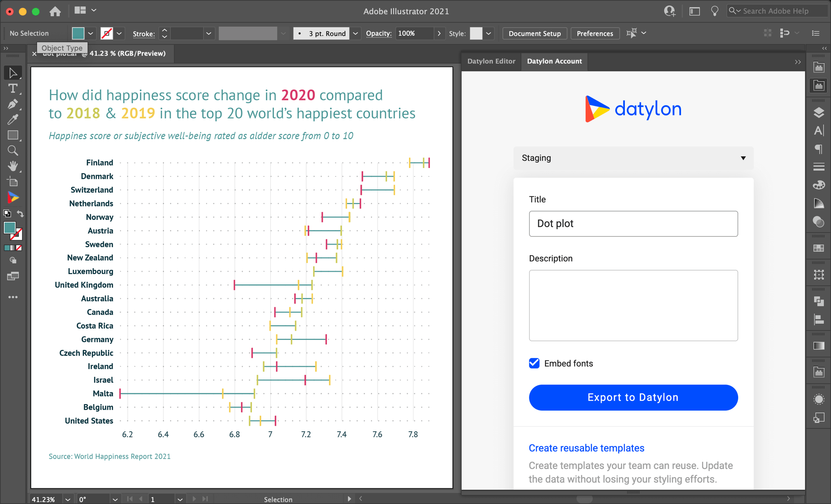Expand the Opacity options arrow

click(439, 33)
